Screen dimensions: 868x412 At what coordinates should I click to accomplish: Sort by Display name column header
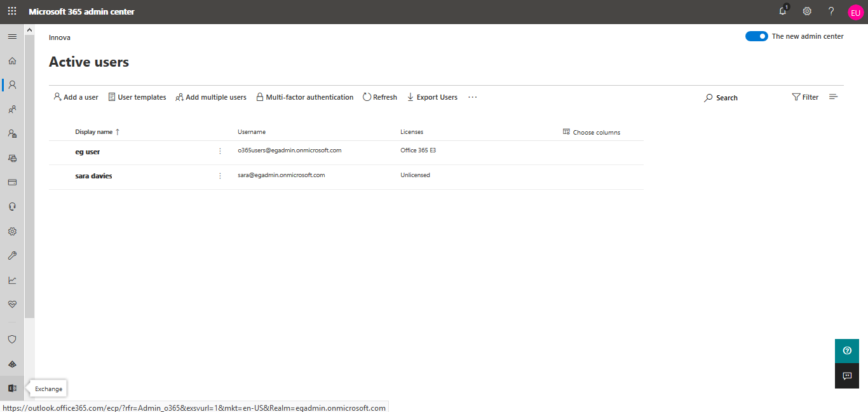click(97, 132)
